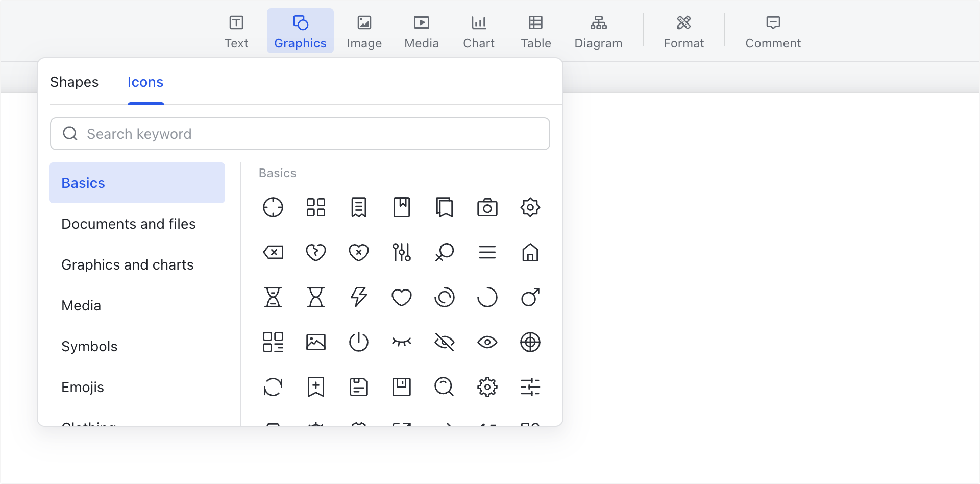The width and height of the screenshot is (980, 484).
Task: Select the hourglass icon
Action: 273,298
